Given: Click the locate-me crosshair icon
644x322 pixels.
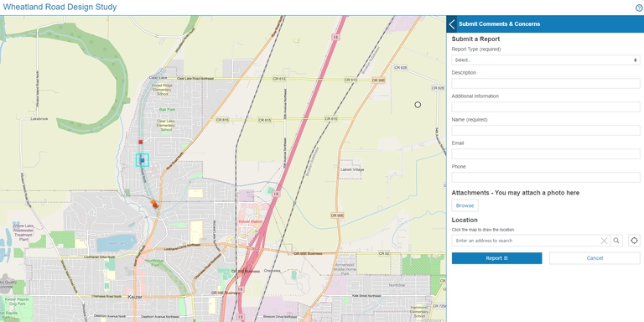Looking at the screenshot, I should point(634,241).
